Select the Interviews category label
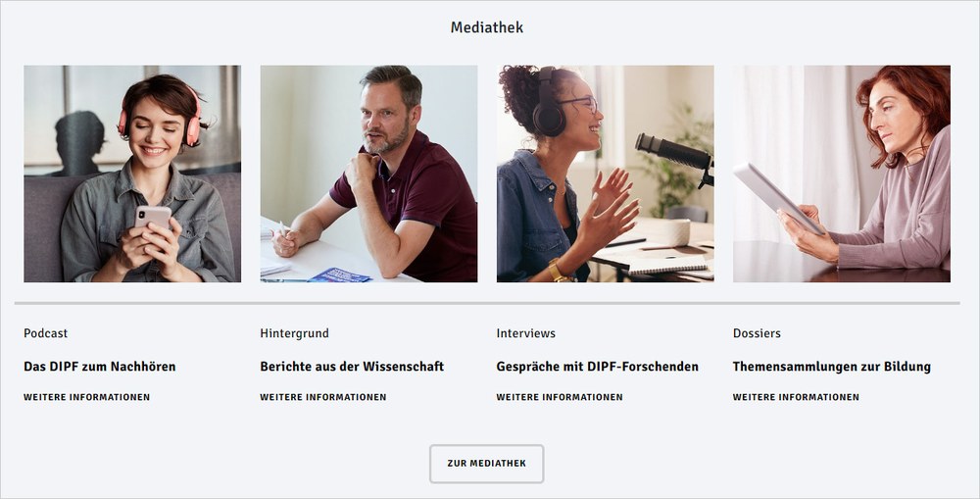The width and height of the screenshot is (980, 499). pyautogui.click(x=525, y=333)
